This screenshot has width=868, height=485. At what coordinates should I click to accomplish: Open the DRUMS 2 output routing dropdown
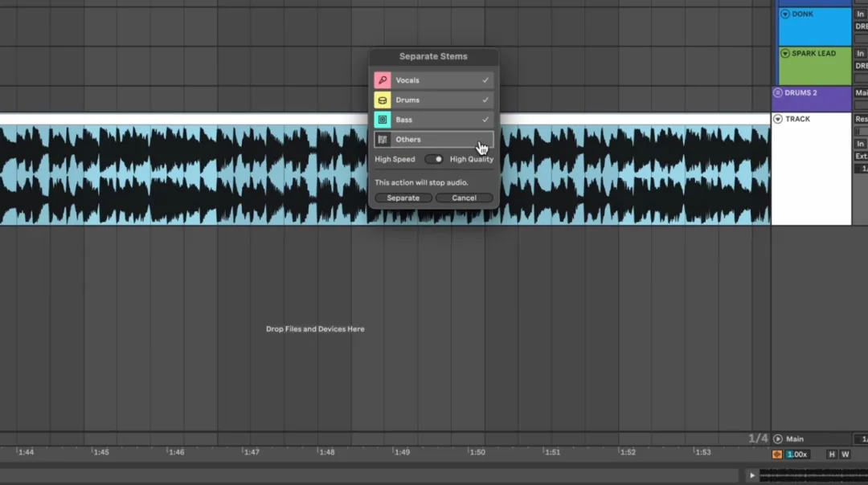[861, 93]
